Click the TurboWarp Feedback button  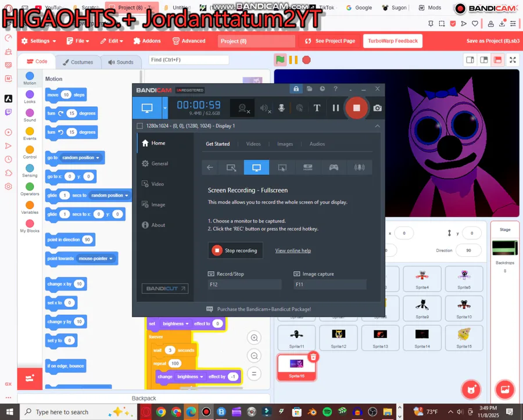[x=393, y=41]
